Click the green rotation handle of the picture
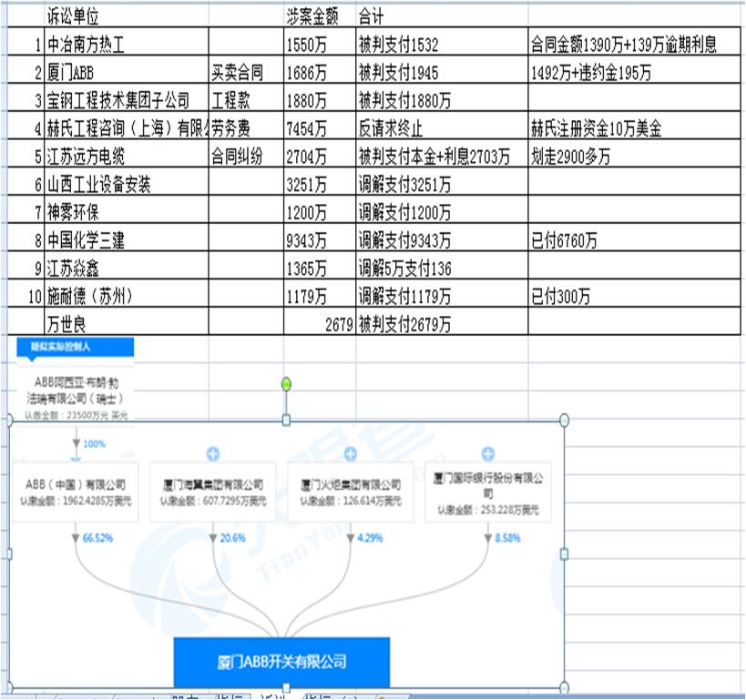This screenshot has height=700, width=746. click(x=286, y=384)
